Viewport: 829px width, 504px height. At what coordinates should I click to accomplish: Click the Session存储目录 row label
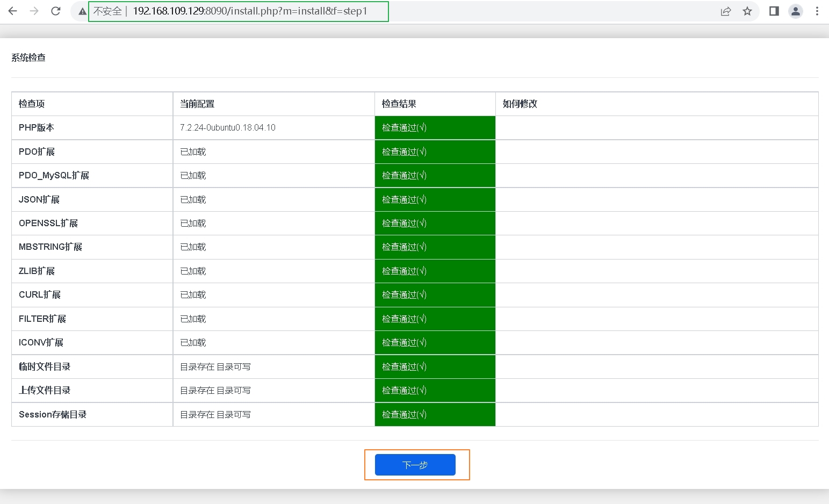coord(53,415)
